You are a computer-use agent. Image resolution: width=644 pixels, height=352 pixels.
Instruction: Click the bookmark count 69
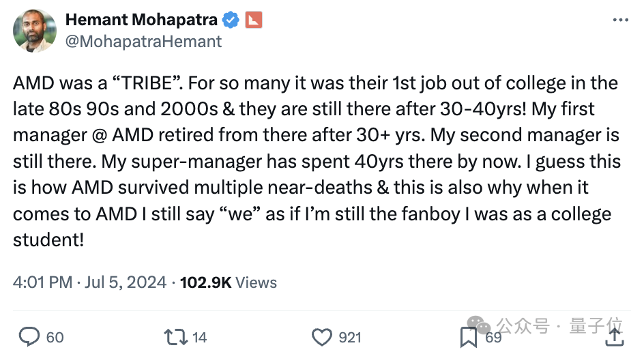(493, 337)
